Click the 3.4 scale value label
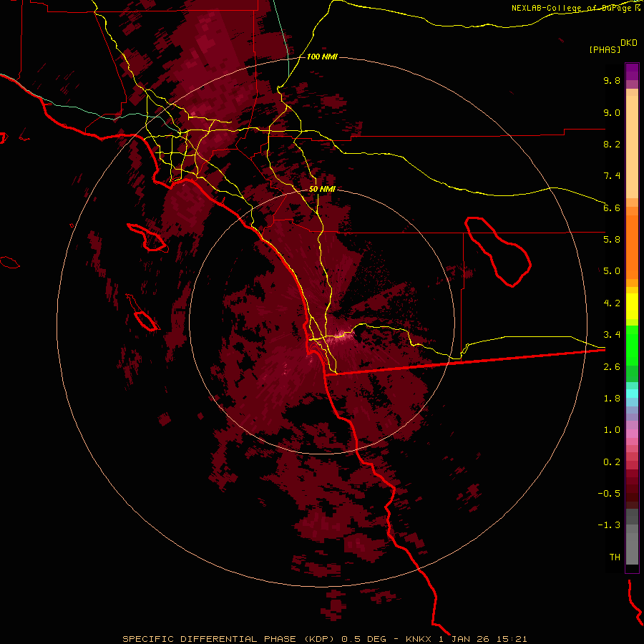The height and width of the screenshot is (644, 644). click(612, 334)
